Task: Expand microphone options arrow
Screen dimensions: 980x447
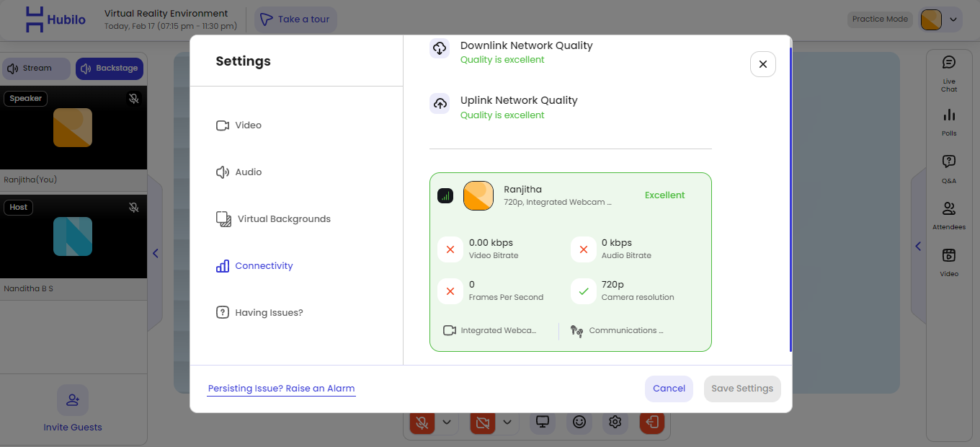Action: tap(447, 422)
